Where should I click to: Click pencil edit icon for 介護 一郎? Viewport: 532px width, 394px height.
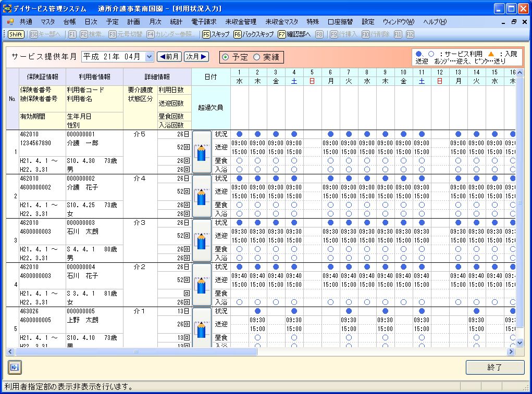click(x=202, y=152)
